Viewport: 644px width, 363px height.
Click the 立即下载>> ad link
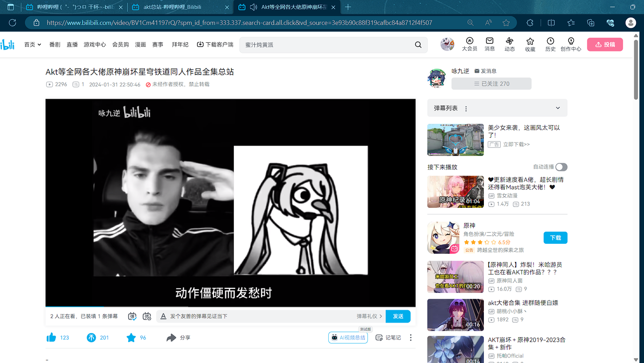pos(516,144)
